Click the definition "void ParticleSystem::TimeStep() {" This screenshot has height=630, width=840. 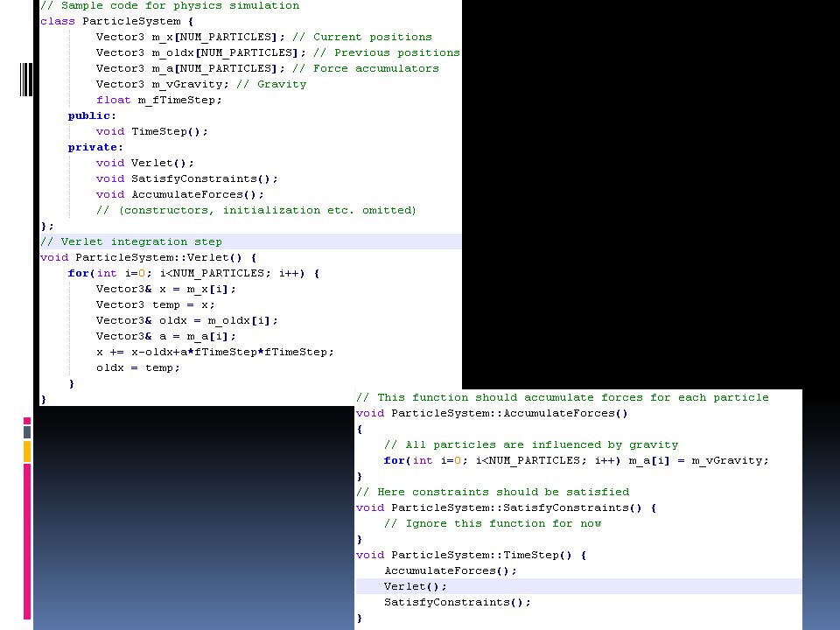pyautogui.click(x=472, y=556)
